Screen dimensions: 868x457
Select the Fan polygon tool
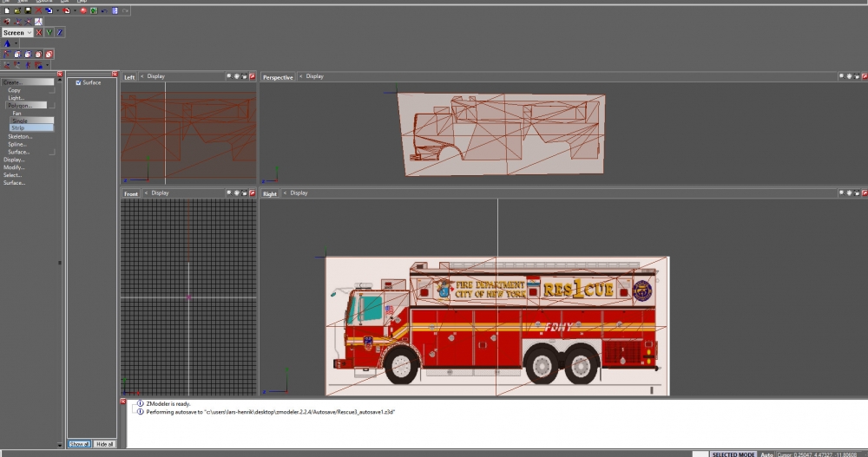[17, 113]
